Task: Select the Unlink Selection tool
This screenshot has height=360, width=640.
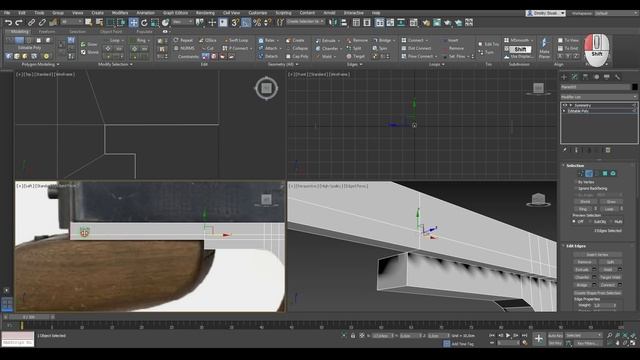Action: [x=42, y=22]
